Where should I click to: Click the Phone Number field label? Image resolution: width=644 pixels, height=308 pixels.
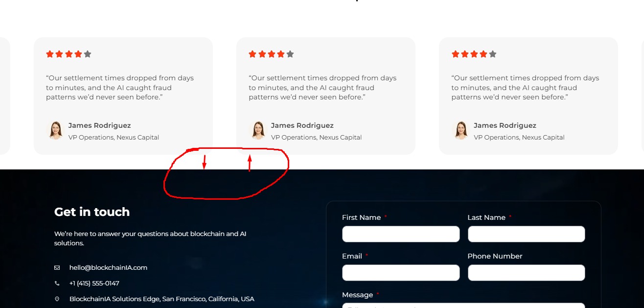coord(495,256)
